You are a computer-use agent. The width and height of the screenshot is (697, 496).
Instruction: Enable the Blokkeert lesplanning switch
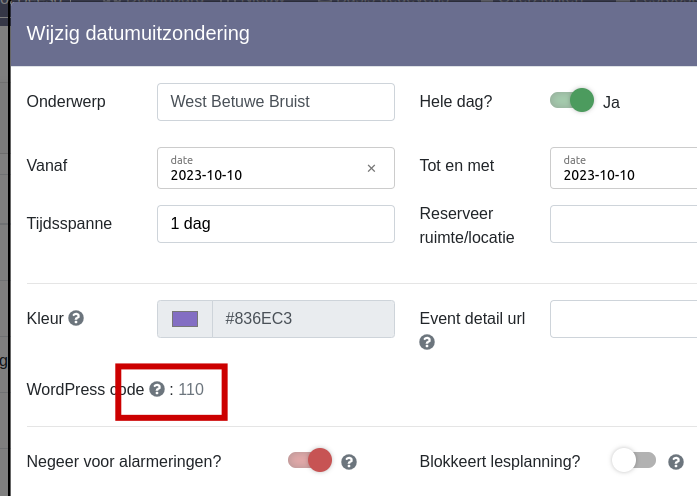pyautogui.click(x=633, y=460)
